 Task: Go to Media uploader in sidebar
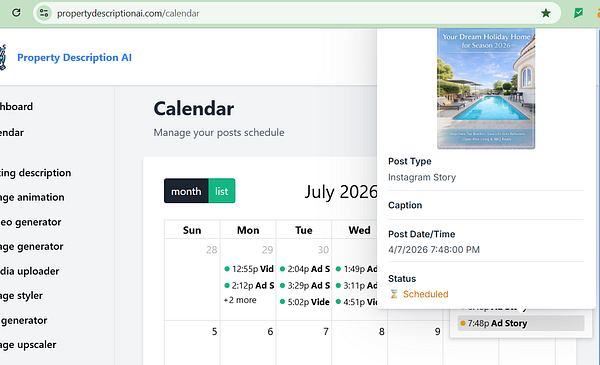[x=29, y=271]
